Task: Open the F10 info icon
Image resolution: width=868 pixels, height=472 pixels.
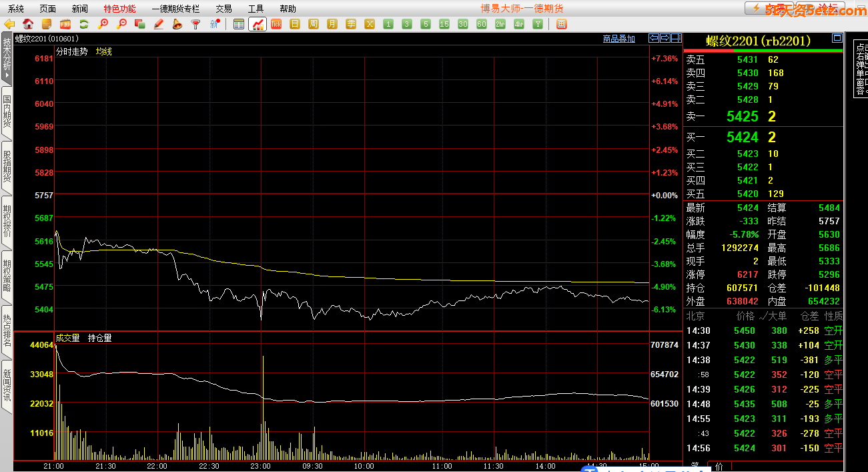Action: pyautogui.click(x=47, y=24)
